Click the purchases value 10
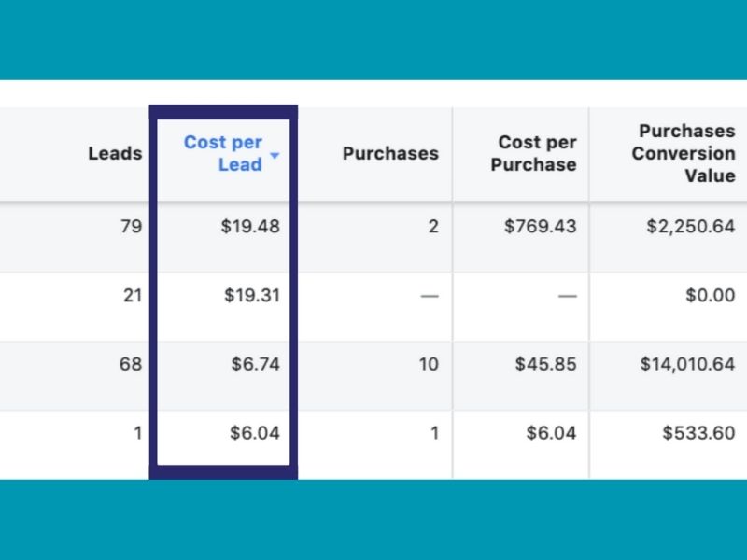 429,364
